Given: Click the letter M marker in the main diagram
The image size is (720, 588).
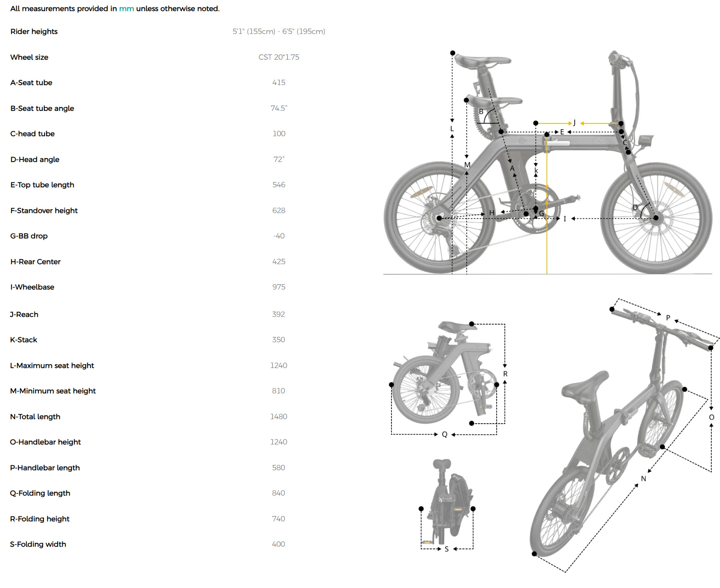Looking at the screenshot, I should (467, 165).
